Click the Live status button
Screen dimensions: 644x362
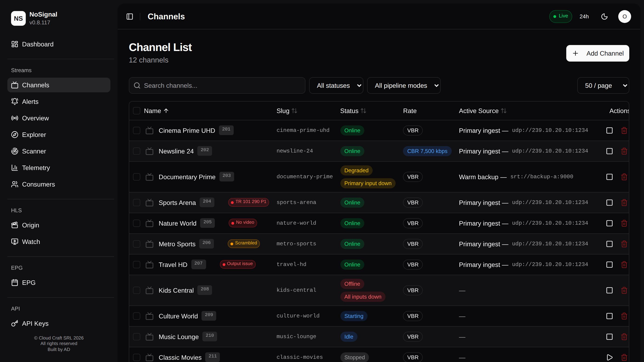click(561, 16)
